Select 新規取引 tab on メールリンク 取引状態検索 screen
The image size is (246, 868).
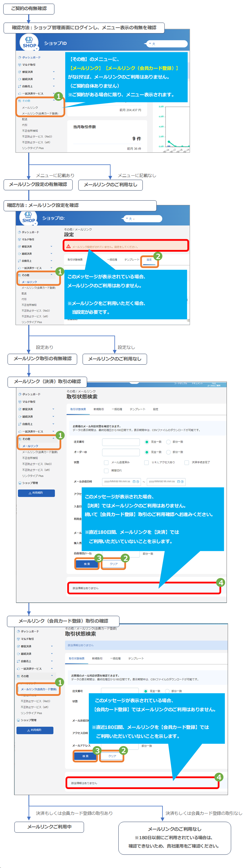[x=99, y=409]
